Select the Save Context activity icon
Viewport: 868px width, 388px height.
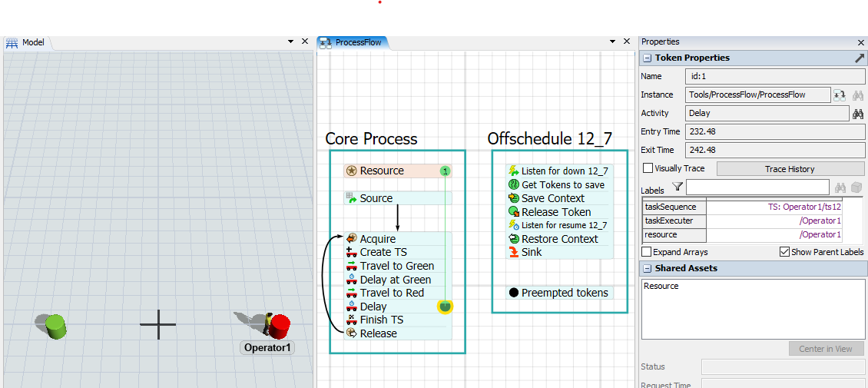coord(514,198)
